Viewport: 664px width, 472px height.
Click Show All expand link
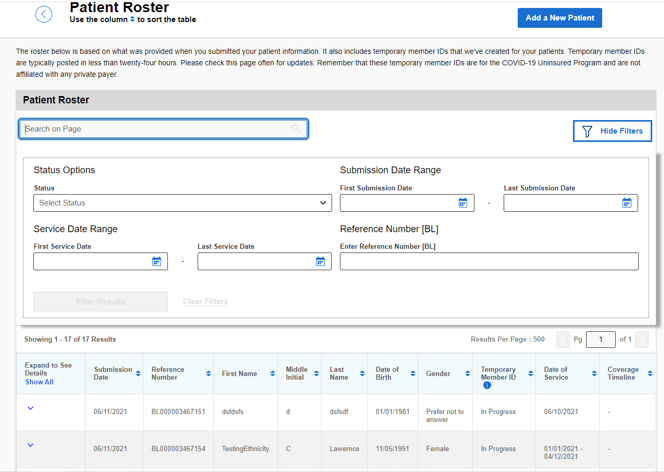[x=39, y=382]
